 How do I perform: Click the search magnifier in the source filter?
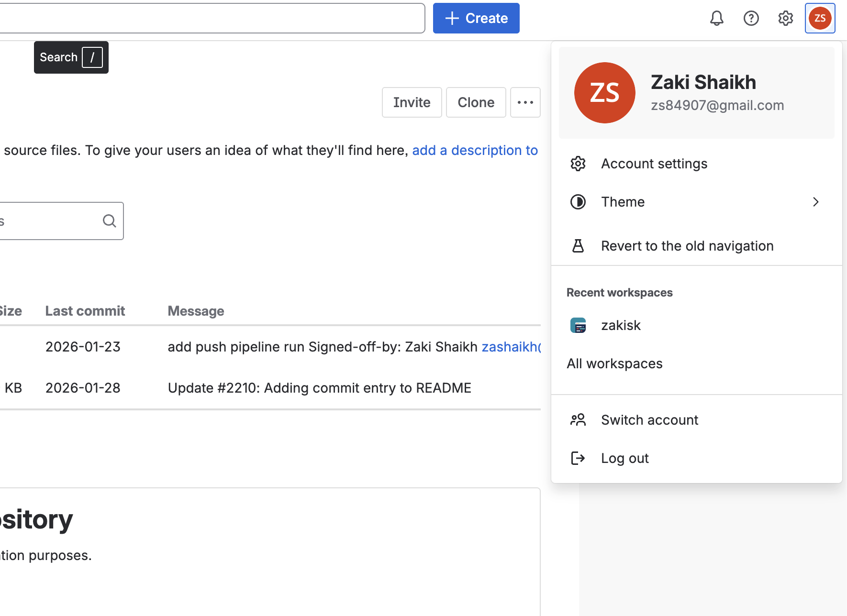[x=109, y=220]
